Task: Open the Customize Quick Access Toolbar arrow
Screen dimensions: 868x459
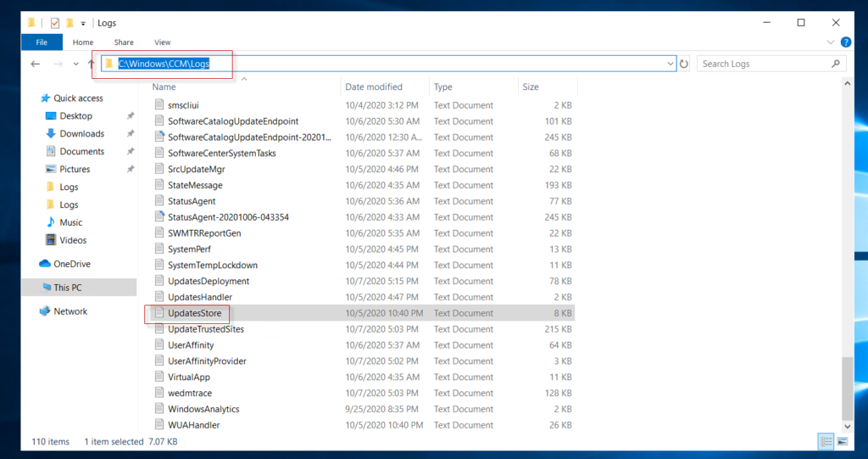Action: coord(83,23)
